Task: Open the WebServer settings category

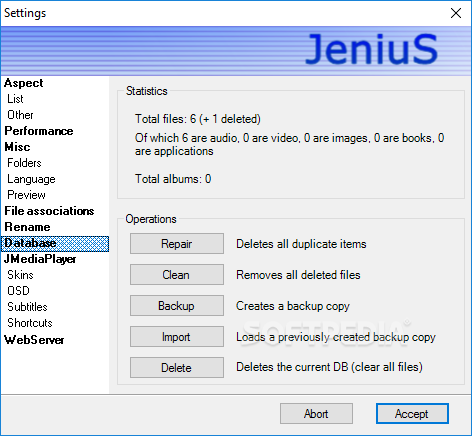Action: pos(34,340)
